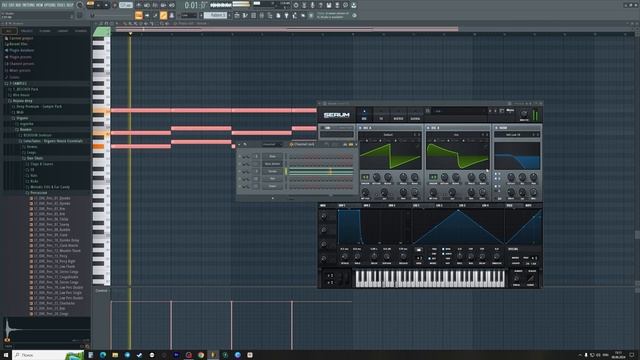This screenshot has width=640, height=360.
Task: Open OSC A wavetable selector named Default
Action: tap(388, 135)
